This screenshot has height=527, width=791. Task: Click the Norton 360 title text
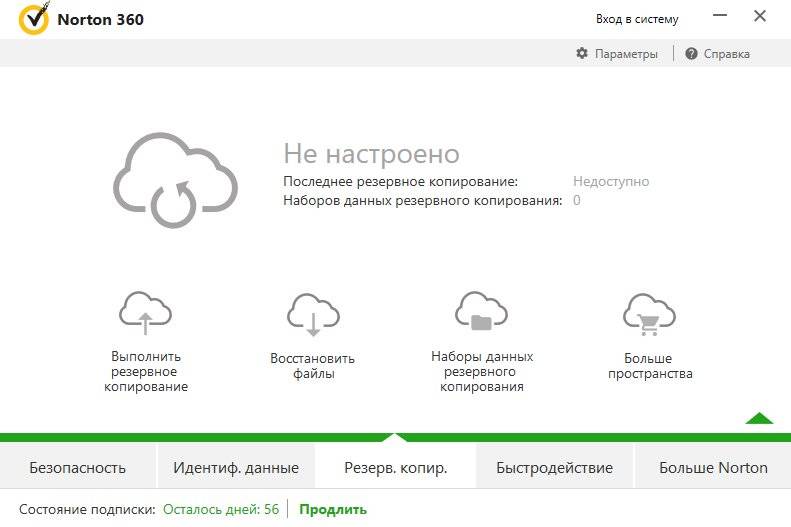(x=100, y=19)
